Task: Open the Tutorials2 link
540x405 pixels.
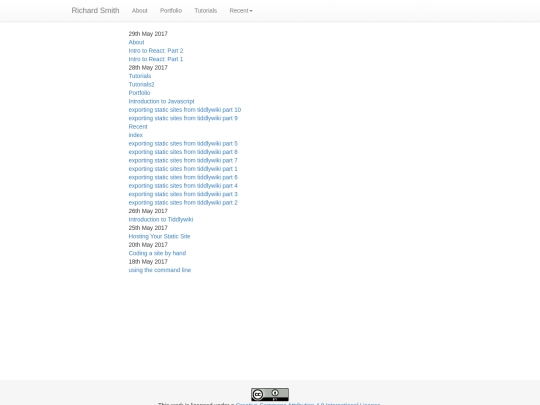Action: 141,84
